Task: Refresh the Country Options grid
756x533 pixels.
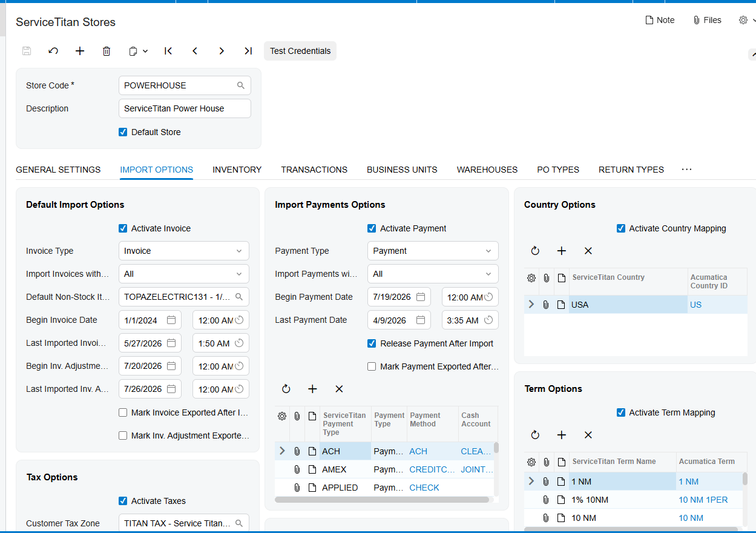Action: [535, 251]
